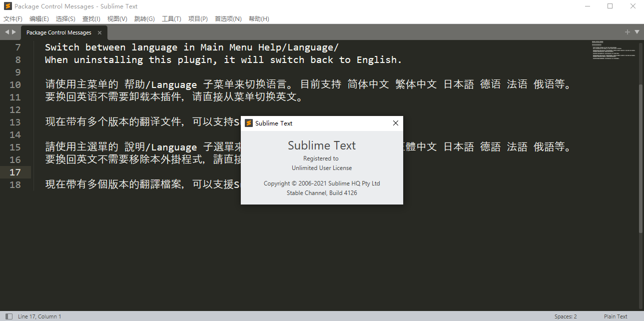644x321 pixels.
Task: Go to previous tab with left arrow
Action: 7,32
